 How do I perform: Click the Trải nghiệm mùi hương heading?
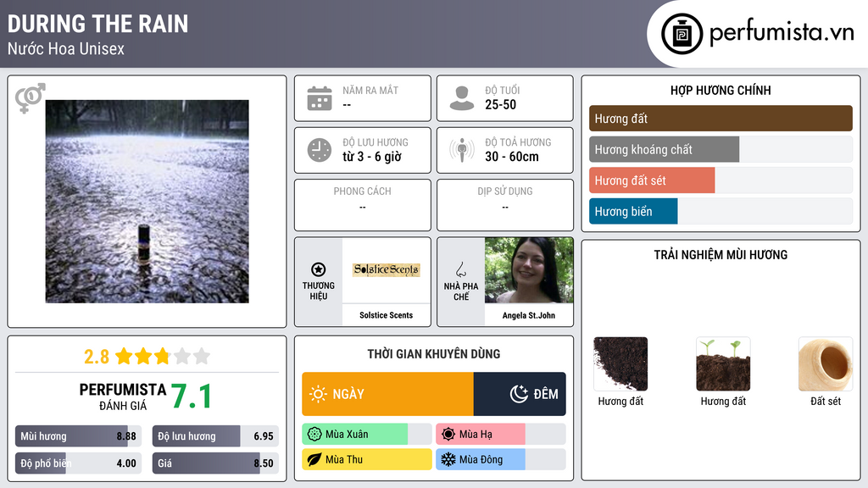pyautogui.click(x=721, y=254)
